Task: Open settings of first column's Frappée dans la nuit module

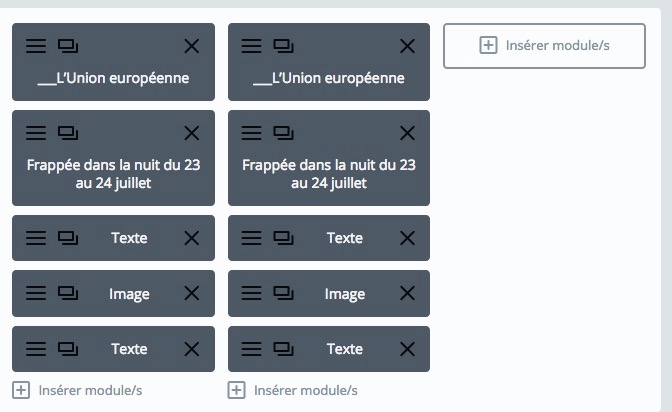Action: (x=36, y=133)
